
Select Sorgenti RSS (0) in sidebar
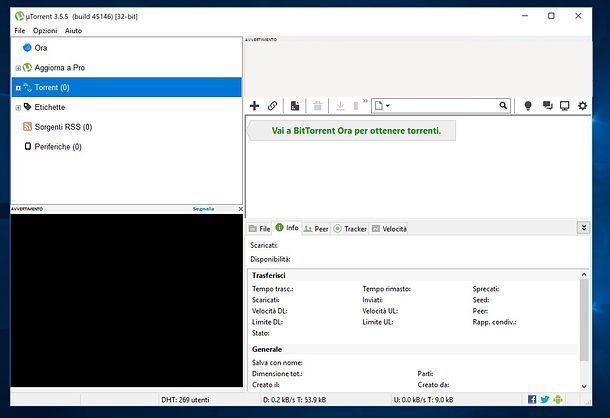pos(126,127)
